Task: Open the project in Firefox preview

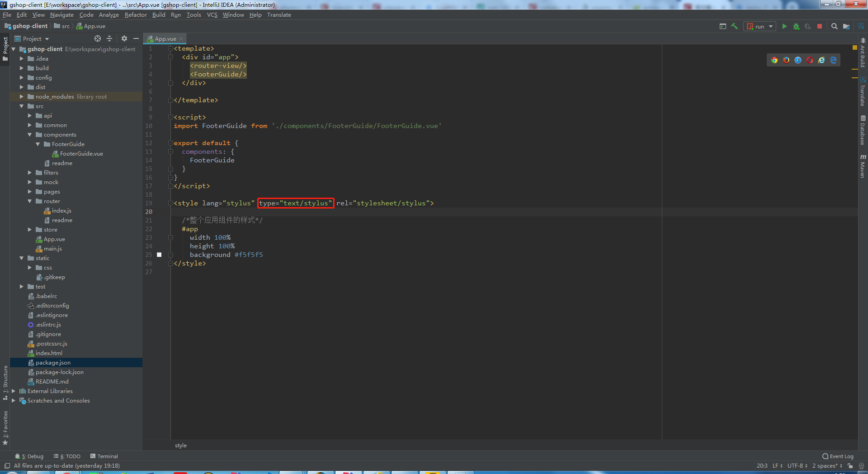Action: click(786, 60)
